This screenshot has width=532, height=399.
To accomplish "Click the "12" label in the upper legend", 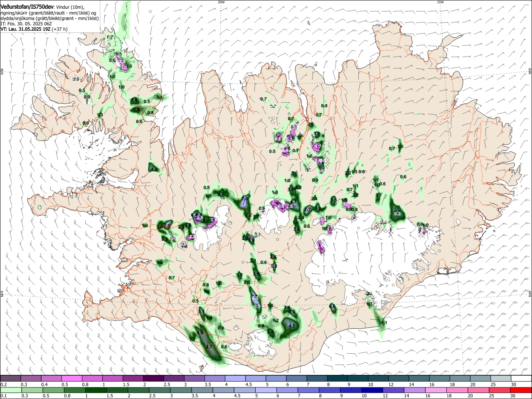I will point(391,384).
